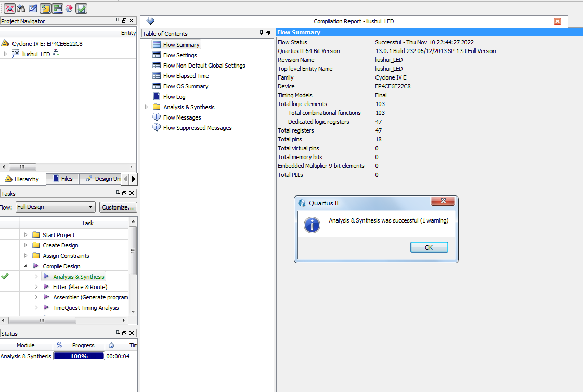
Task: Close the Compilation Report tab
Action: point(558,21)
